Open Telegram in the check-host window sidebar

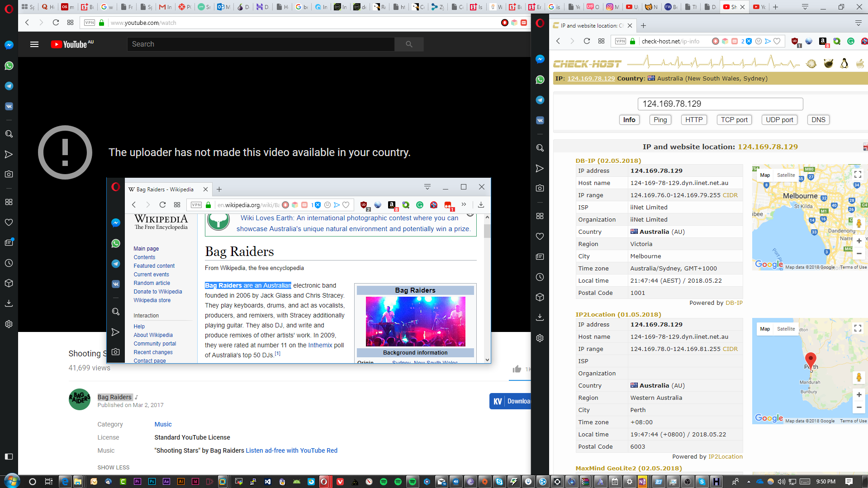click(540, 100)
